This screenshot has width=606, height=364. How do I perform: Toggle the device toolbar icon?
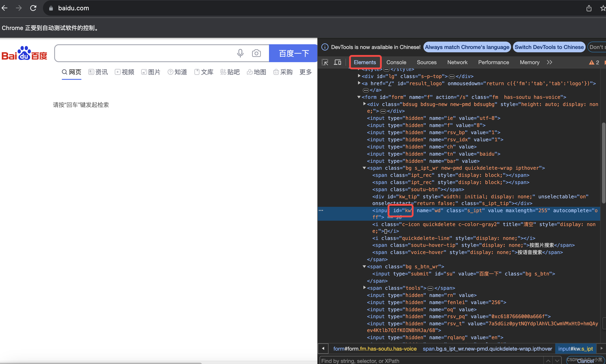337,62
